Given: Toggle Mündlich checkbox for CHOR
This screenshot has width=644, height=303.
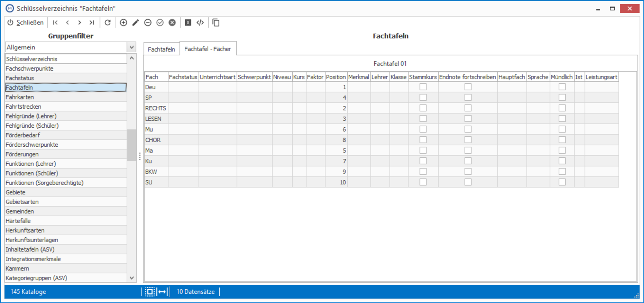Looking at the screenshot, I should [x=562, y=140].
